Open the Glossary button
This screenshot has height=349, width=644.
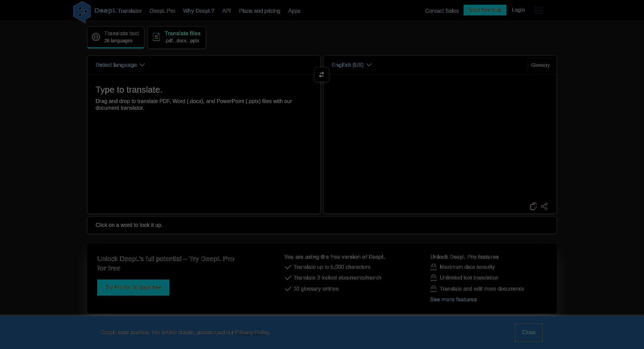point(540,65)
